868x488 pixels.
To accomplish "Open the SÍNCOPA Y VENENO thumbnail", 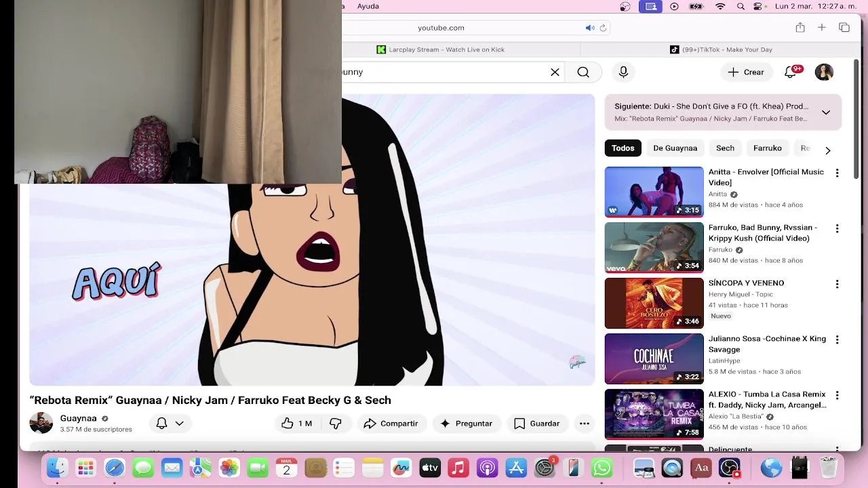I will (x=654, y=303).
